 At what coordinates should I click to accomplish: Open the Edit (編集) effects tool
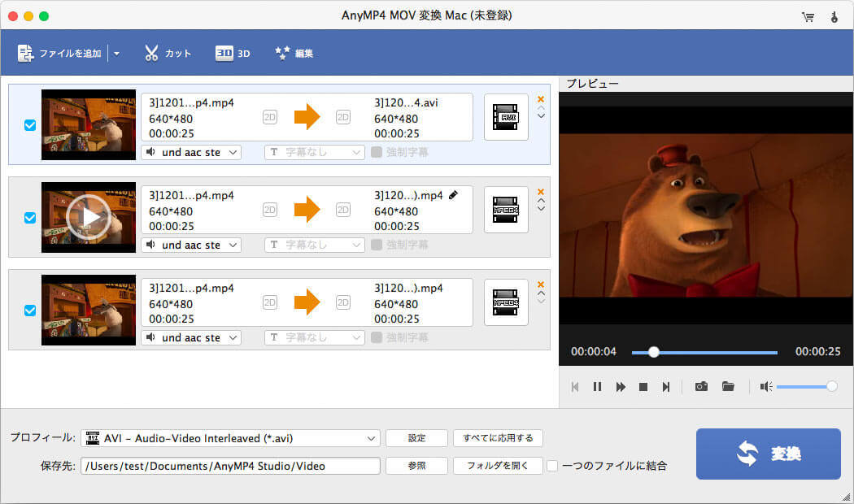tap(294, 54)
